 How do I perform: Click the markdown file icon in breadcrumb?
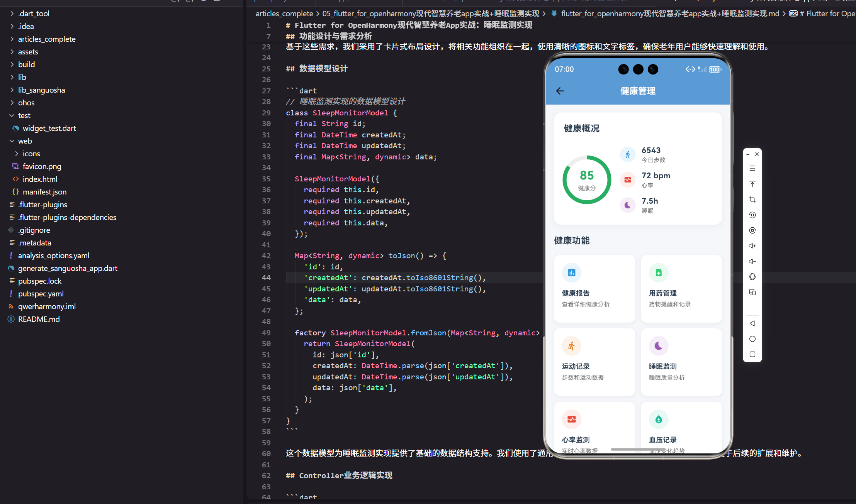click(554, 14)
